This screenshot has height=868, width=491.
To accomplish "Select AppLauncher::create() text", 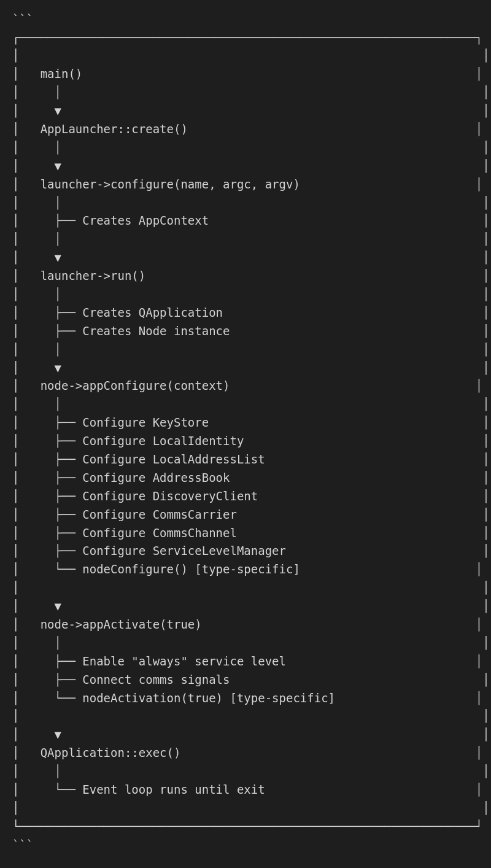I will pos(114,130).
